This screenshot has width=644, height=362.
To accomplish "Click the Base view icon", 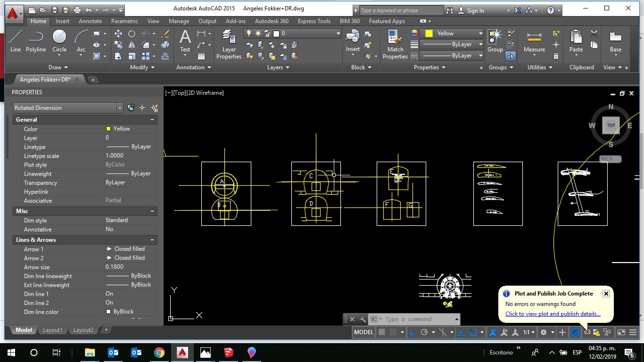I will point(616,41).
